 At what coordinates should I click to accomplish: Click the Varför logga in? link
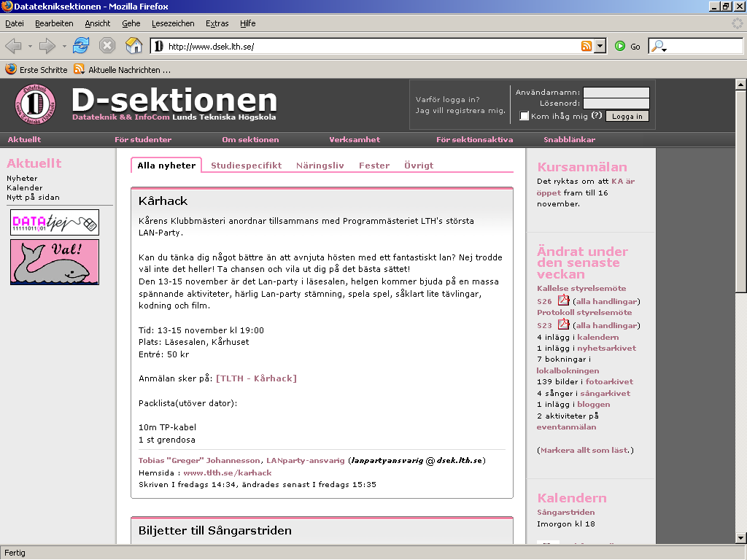pos(447,99)
